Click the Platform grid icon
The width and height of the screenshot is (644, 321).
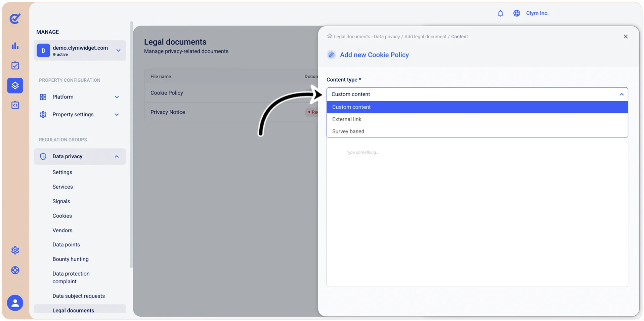click(43, 97)
